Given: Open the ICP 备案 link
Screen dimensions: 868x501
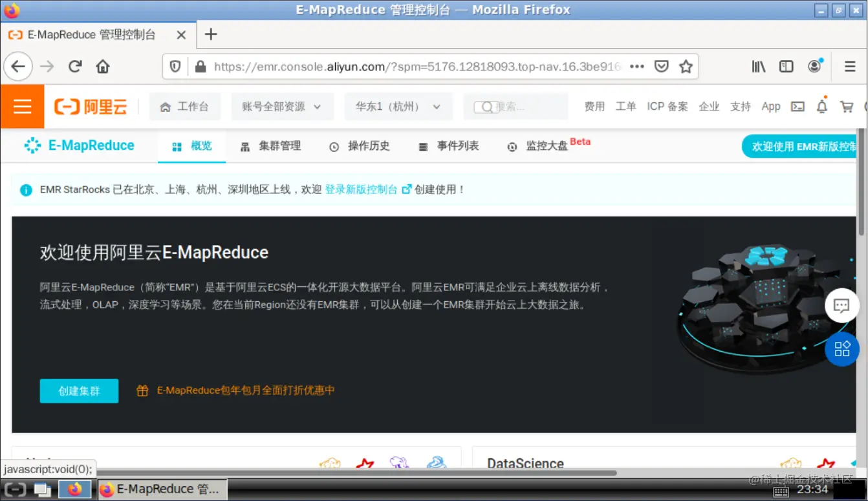Looking at the screenshot, I should [667, 107].
